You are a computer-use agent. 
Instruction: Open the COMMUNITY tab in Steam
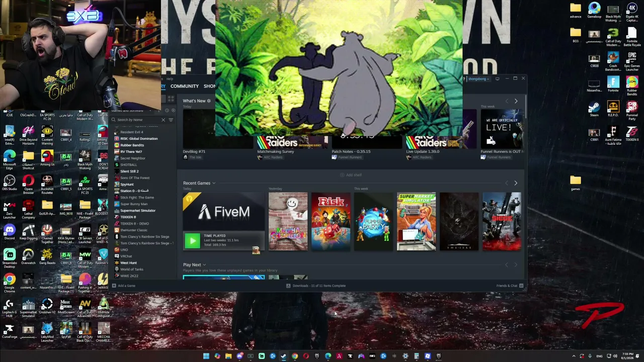click(x=185, y=86)
